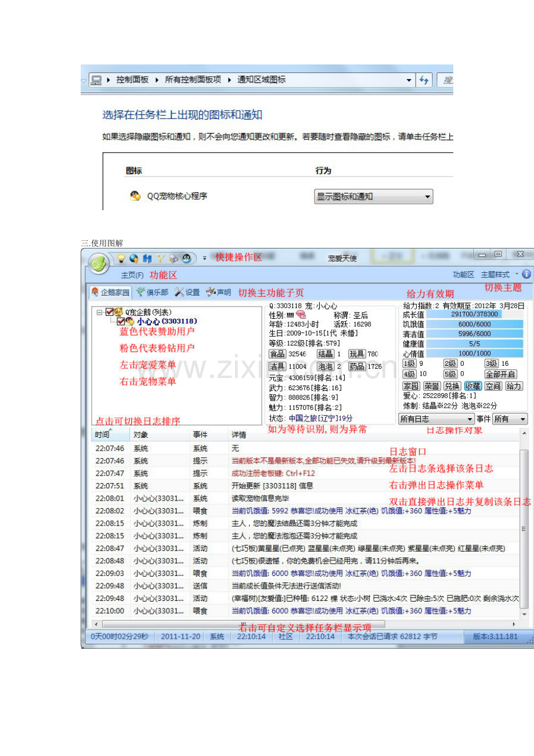Screen dimensions: 534x756
Task: Toggle the Q宠企鹅(列表) checkbox
Action: coord(109,312)
